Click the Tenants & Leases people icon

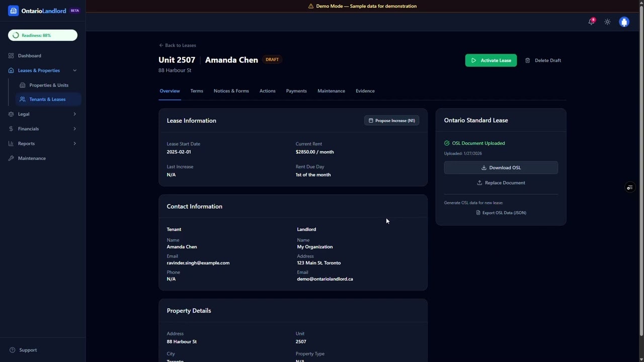click(x=22, y=99)
